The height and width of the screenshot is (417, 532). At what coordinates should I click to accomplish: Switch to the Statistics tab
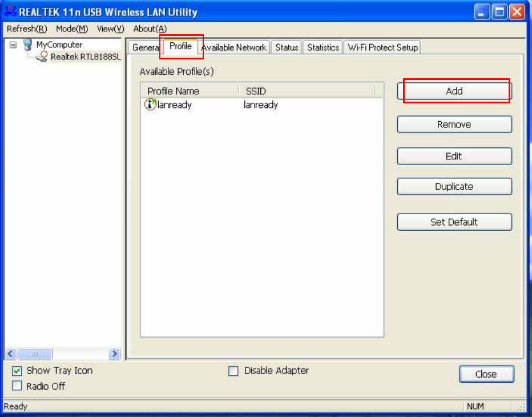(323, 47)
